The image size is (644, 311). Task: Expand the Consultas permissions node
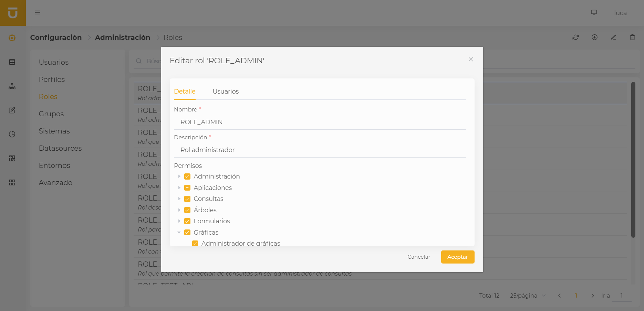pyautogui.click(x=179, y=199)
